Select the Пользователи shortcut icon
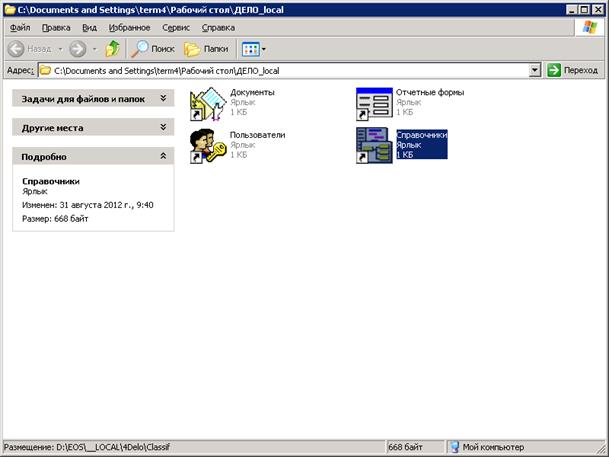The height and width of the screenshot is (457, 609). pyautogui.click(x=208, y=146)
